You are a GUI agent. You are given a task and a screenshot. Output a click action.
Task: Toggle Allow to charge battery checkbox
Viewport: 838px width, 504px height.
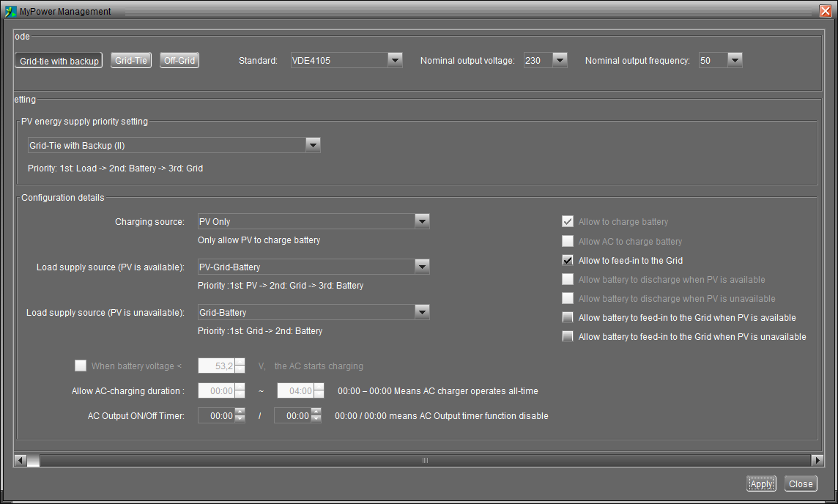(x=568, y=221)
